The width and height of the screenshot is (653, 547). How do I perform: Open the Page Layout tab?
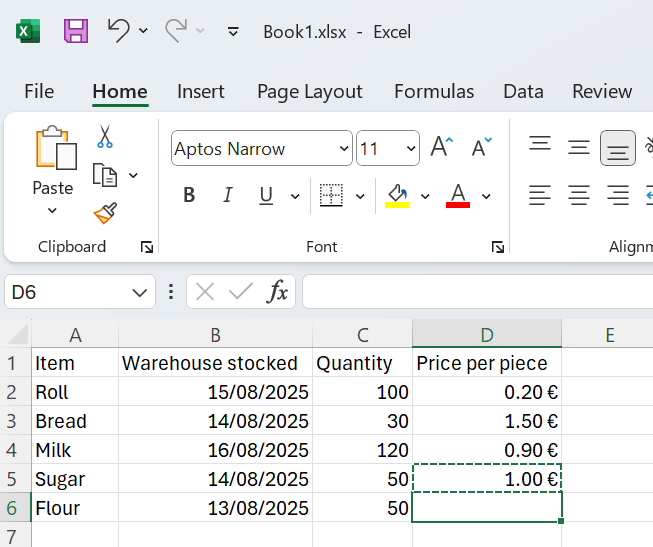310,92
